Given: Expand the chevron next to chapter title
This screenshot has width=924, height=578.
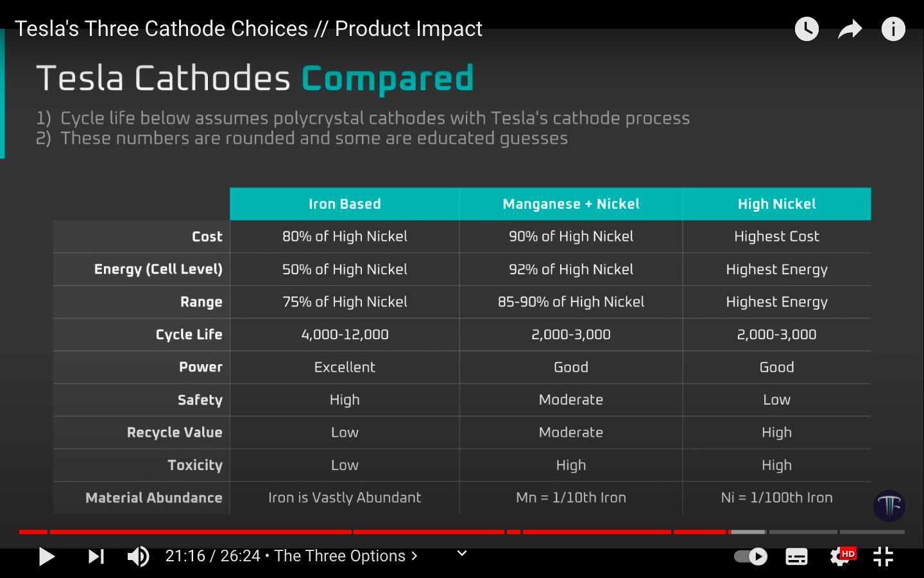Looking at the screenshot, I should (x=415, y=556).
